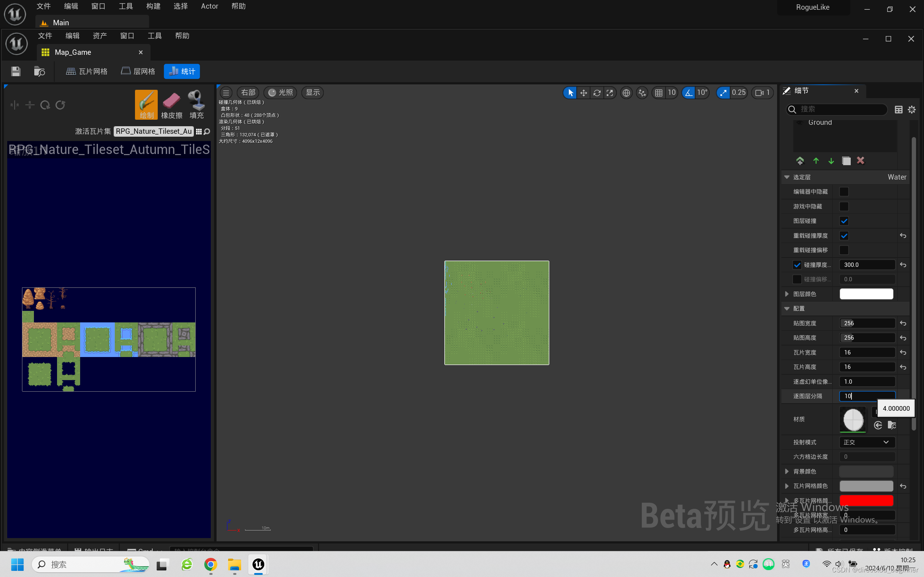Open the 资产 menu
This screenshot has width=924, height=577.
(100, 36)
